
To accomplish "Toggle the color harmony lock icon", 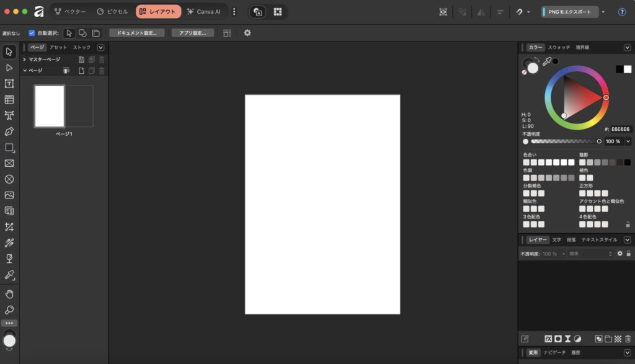I will point(628,224).
